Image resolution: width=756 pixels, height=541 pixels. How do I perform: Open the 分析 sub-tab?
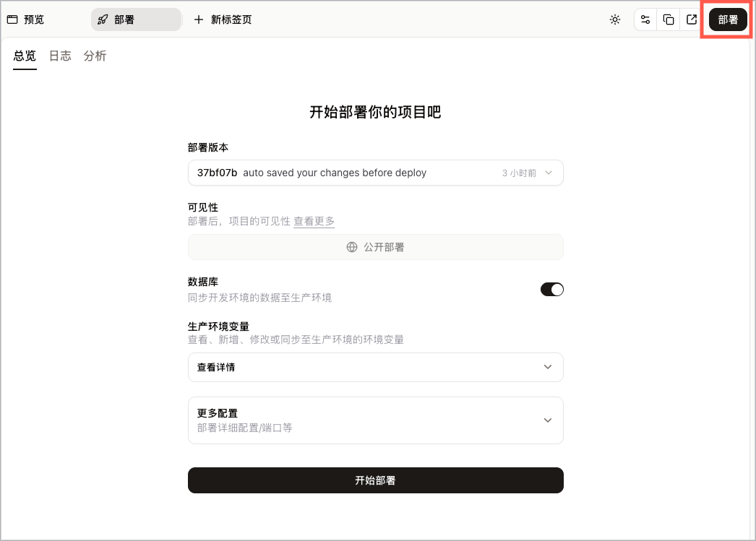click(x=95, y=56)
